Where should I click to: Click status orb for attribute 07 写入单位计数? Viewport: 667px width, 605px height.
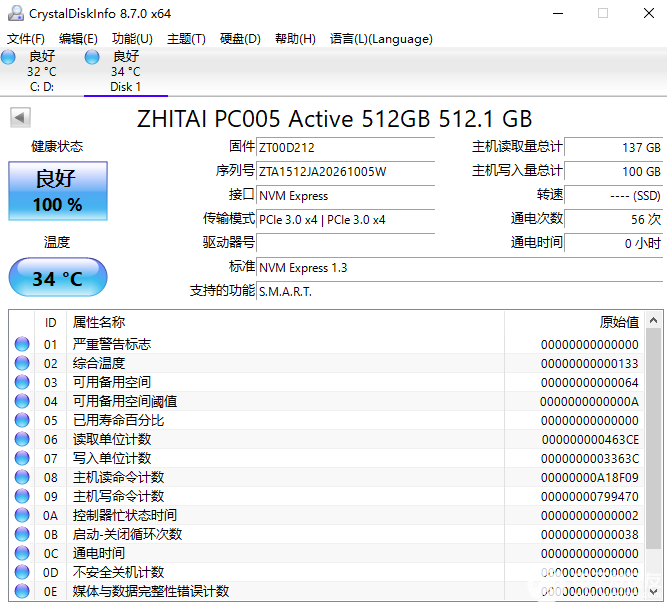(22, 458)
